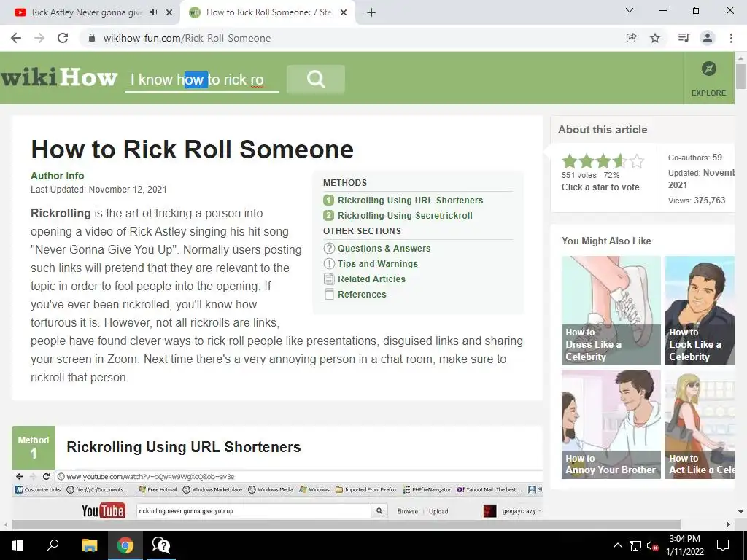Open the Windows notification center

pos(723,545)
